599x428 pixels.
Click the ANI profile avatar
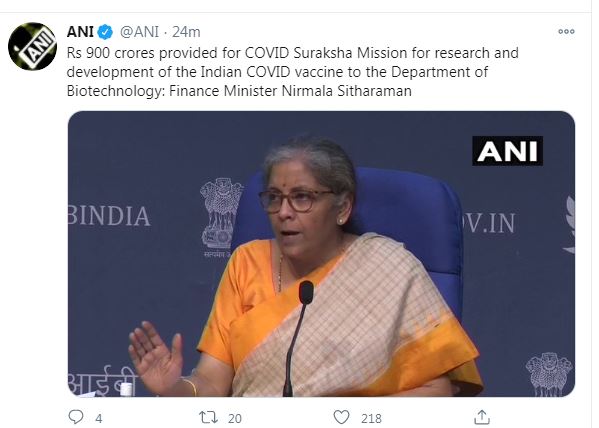32,46
